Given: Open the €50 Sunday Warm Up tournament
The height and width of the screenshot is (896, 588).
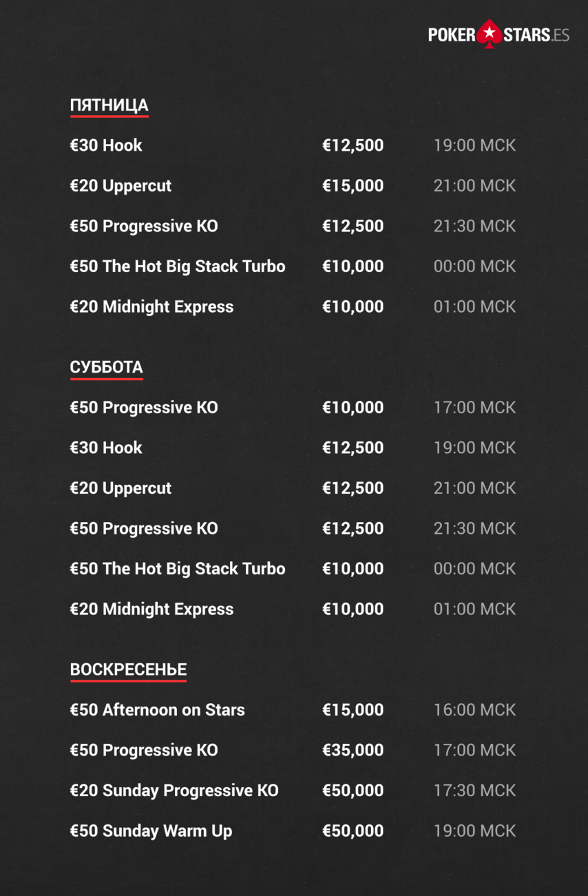Looking at the screenshot, I should pos(151,831).
